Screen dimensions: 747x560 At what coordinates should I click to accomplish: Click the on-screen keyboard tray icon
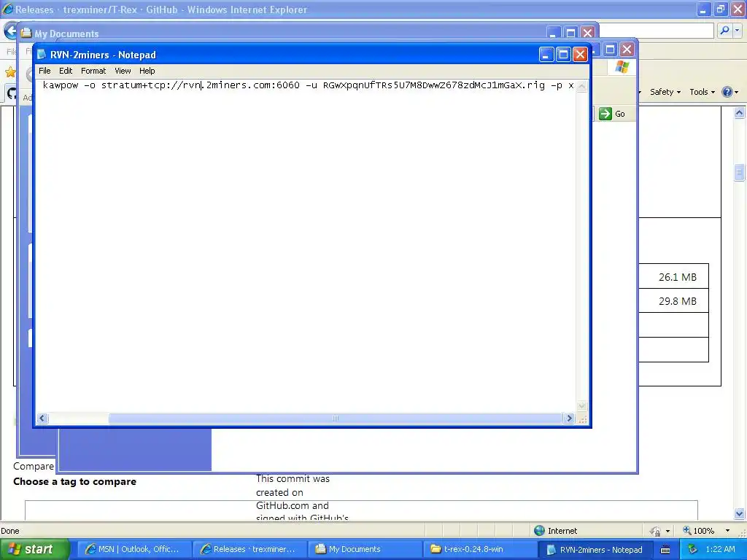click(665, 550)
